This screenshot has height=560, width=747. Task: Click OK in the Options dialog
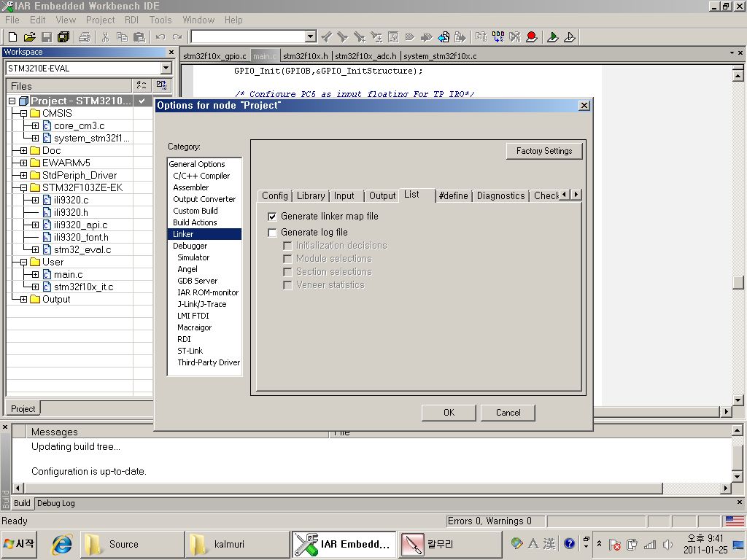(449, 413)
